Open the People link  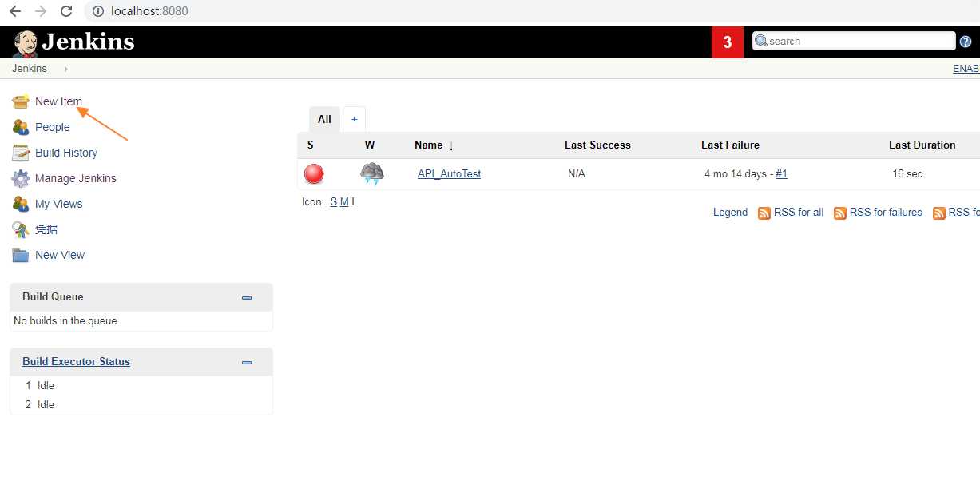[x=53, y=127]
